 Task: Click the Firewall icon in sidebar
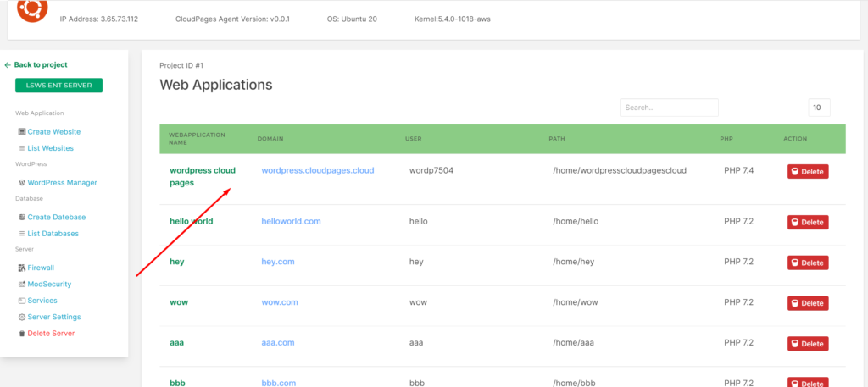[x=22, y=268]
